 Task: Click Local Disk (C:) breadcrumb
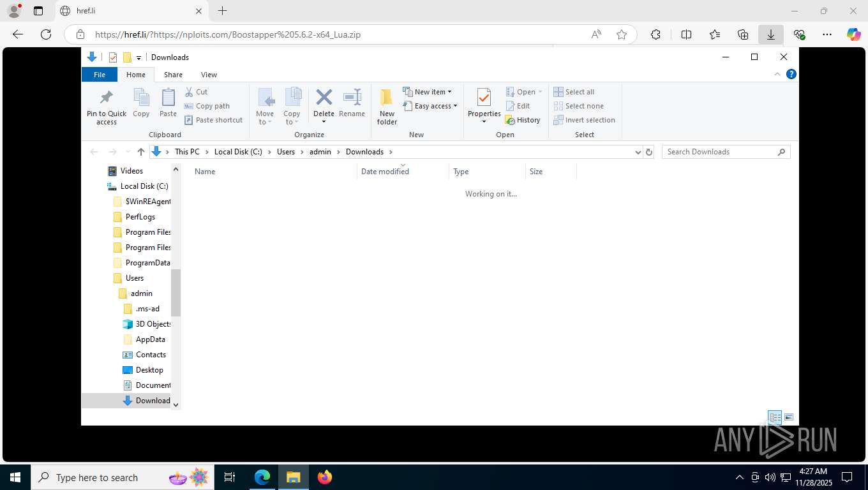pyautogui.click(x=238, y=152)
